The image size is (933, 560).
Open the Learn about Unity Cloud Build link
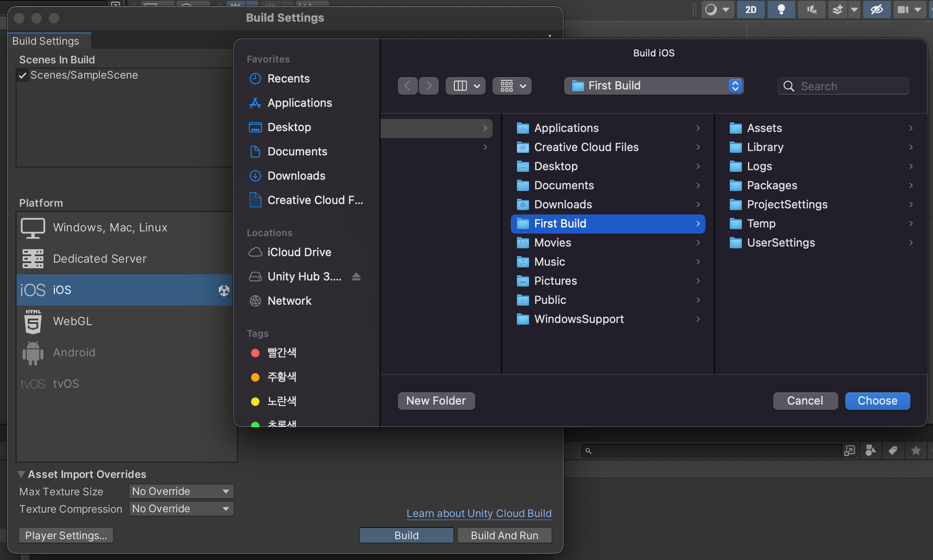pyautogui.click(x=479, y=513)
